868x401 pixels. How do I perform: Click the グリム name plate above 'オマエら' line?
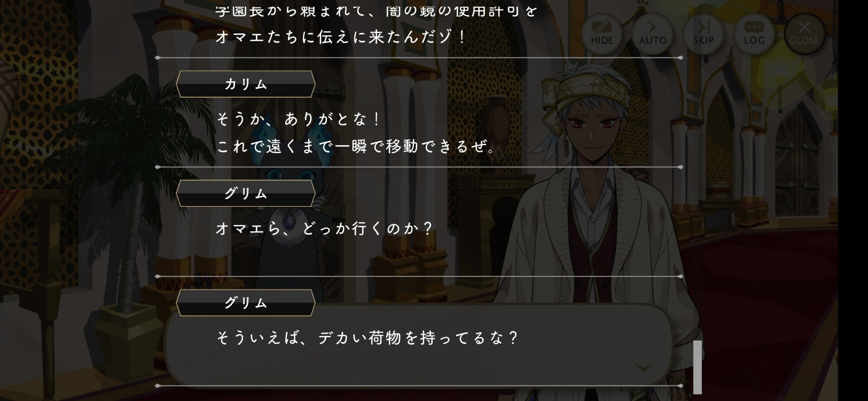point(246,193)
